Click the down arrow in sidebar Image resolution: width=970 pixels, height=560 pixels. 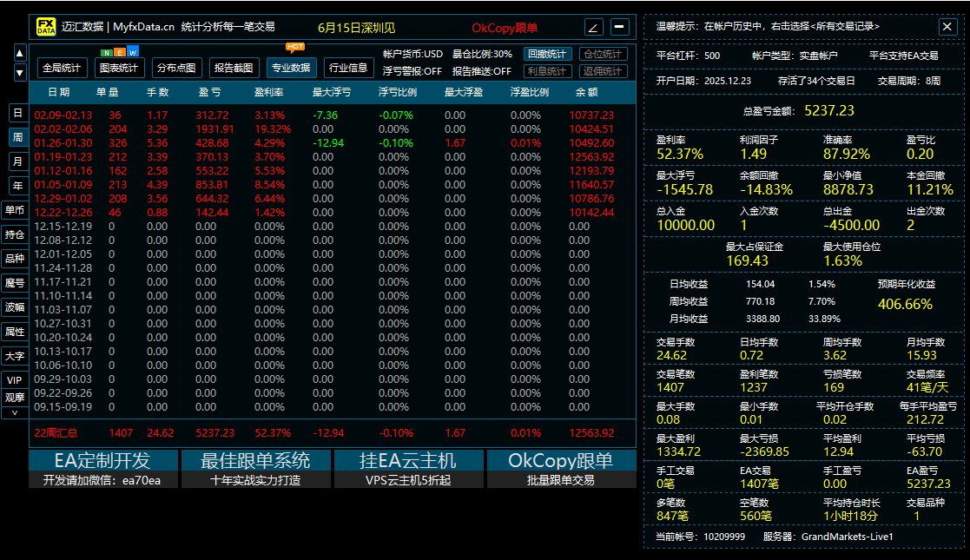coord(18,73)
